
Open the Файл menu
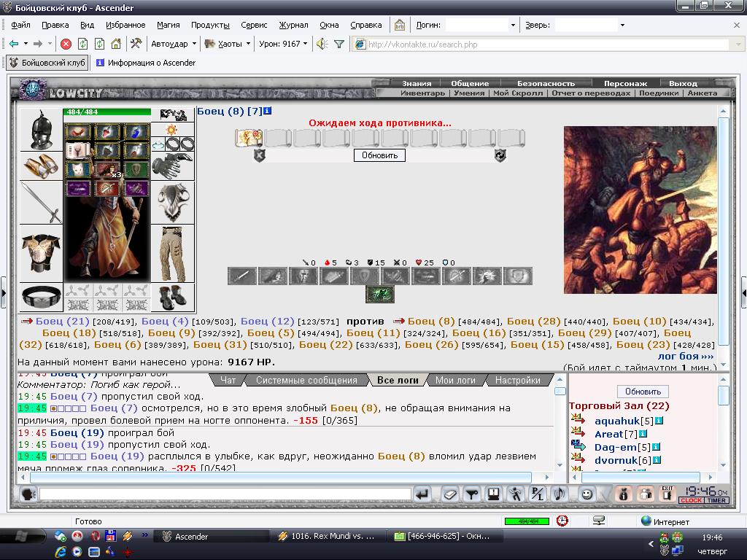[20, 25]
